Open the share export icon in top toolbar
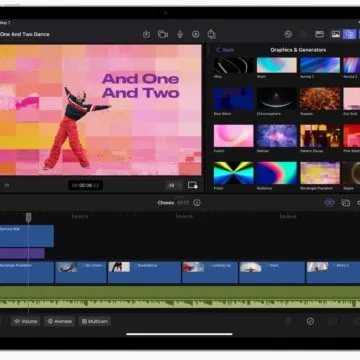Viewport: 360px width, 360px height. tap(211, 34)
